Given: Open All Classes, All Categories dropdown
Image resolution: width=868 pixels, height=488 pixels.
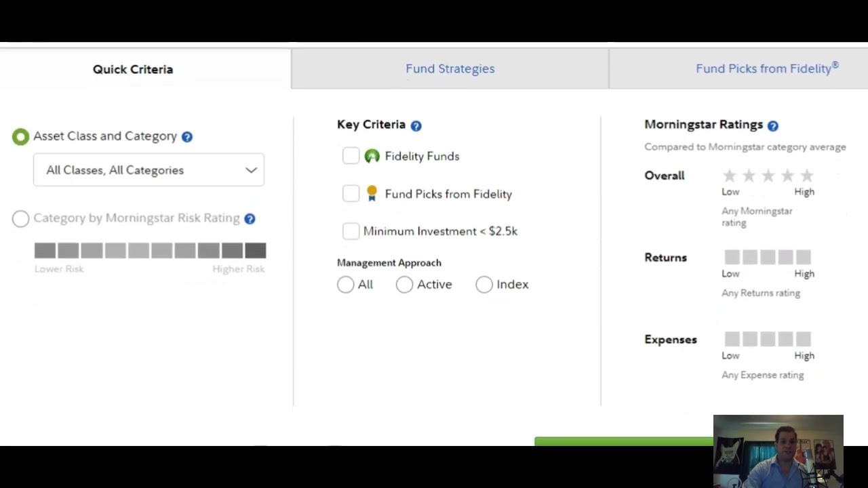Looking at the screenshot, I should [149, 170].
